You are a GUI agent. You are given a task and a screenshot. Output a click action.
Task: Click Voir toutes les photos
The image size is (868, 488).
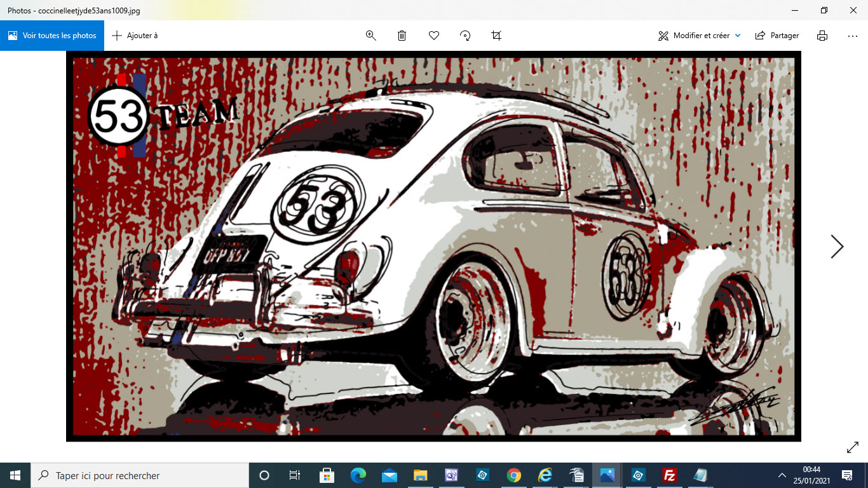pos(52,36)
